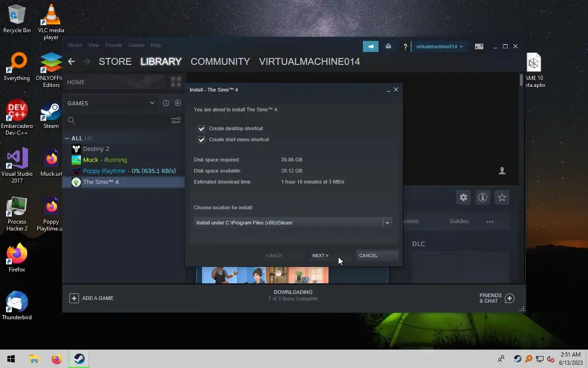
Task: Click friends who play person icon
Action: [x=502, y=171]
